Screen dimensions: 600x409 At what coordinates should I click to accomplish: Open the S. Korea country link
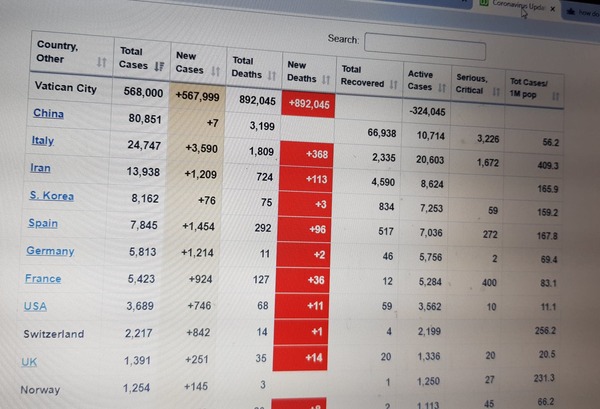pos(50,196)
